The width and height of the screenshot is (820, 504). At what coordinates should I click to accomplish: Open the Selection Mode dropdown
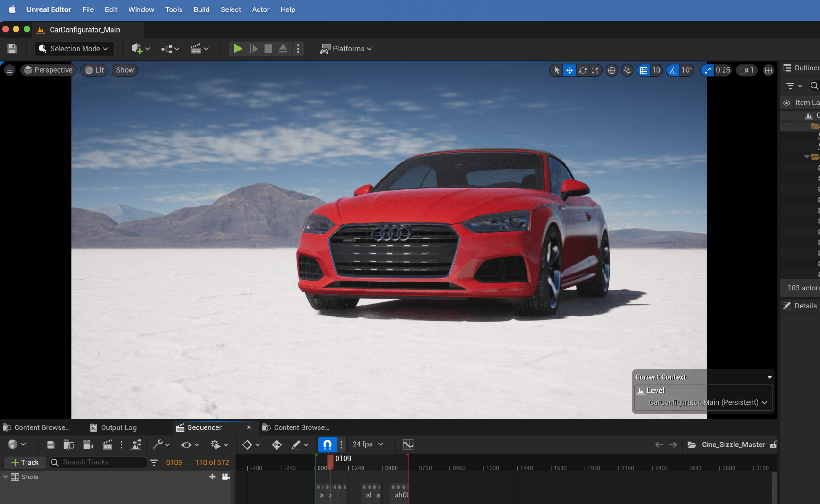[74, 49]
